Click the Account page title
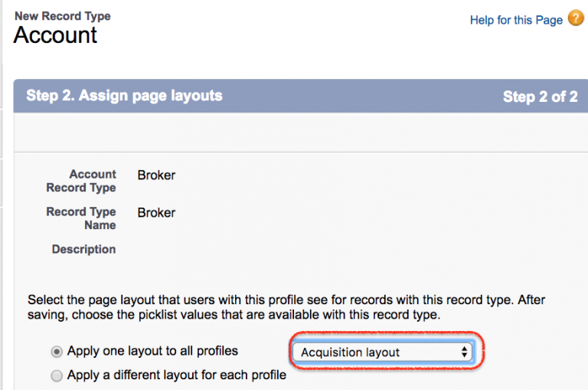This screenshot has width=588, height=390. [x=55, y=35]
